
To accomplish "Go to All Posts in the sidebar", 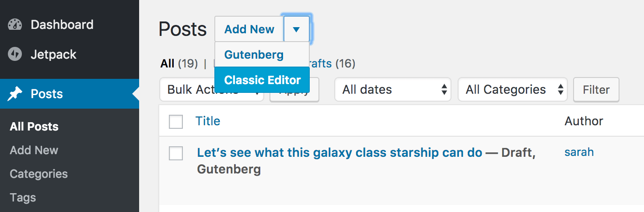I will [34, 127].
